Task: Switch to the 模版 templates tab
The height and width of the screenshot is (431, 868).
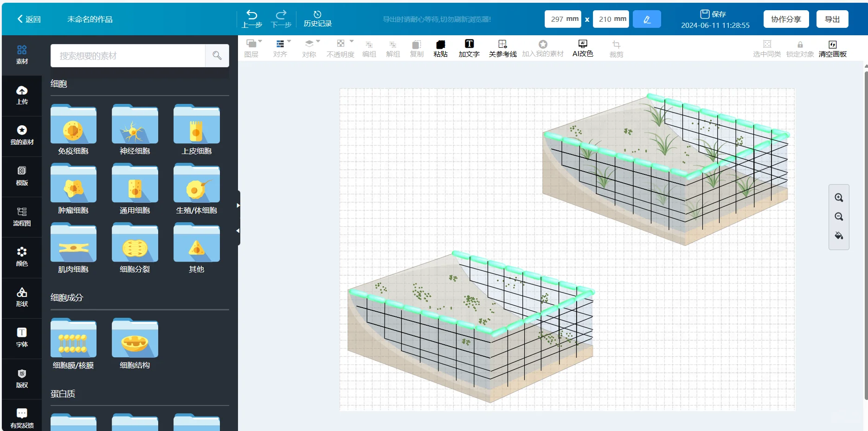Action: click(x=21, y=176)
